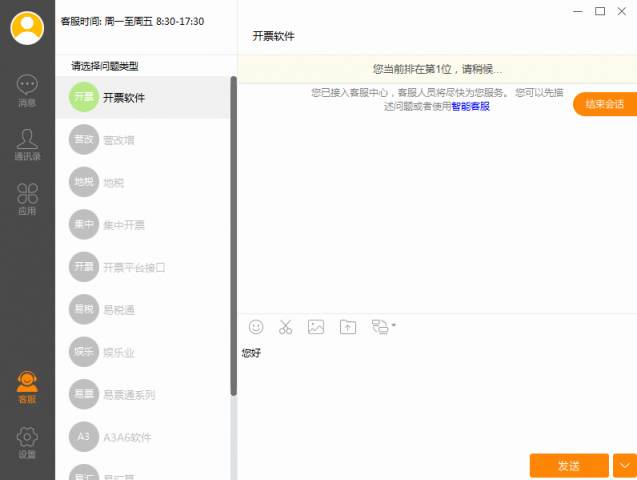Open send options arrow beside 发送
Viewport: 637px width, 480px height.
(x=624, y=465)
